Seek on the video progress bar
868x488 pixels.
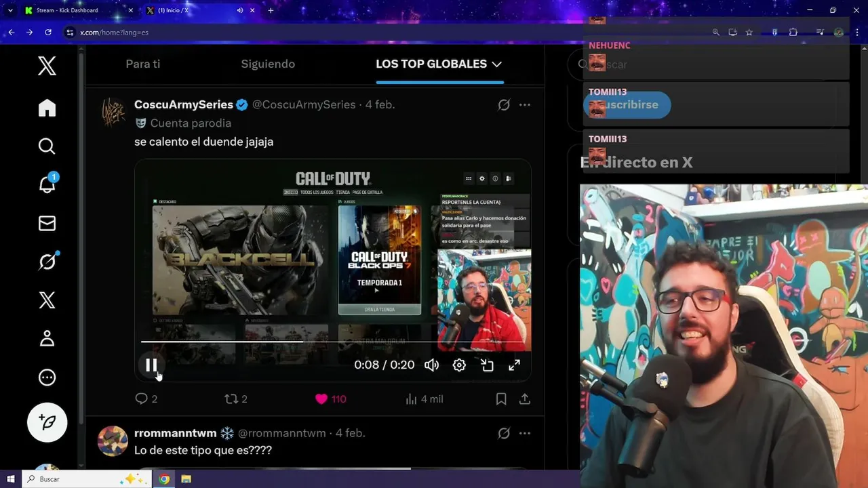click(x=332, y=342)
